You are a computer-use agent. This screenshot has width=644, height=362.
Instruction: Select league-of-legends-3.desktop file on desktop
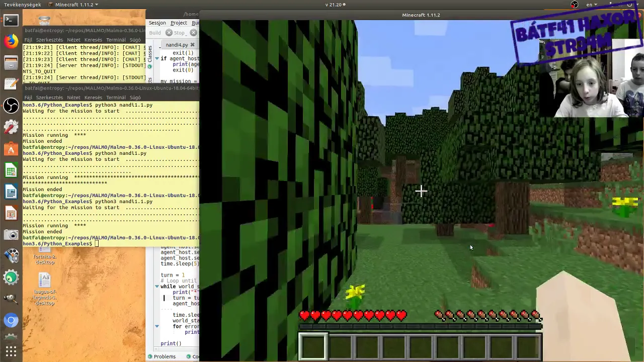[45, 290]
